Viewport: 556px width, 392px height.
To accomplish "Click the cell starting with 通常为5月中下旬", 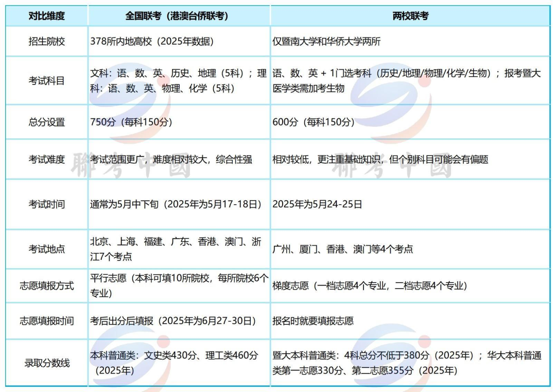I will 179,204.
